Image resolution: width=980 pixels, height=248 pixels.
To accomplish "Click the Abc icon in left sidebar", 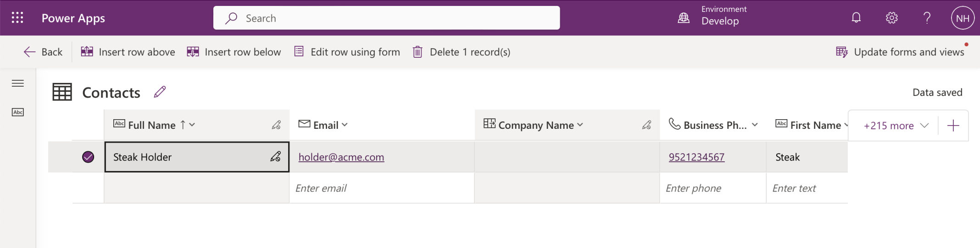I will (18, 112).
